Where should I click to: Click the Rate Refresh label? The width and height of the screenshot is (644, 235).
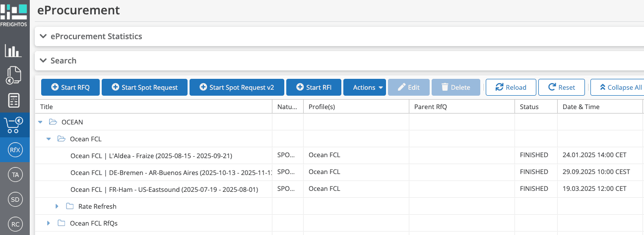(x=97, y=206)
